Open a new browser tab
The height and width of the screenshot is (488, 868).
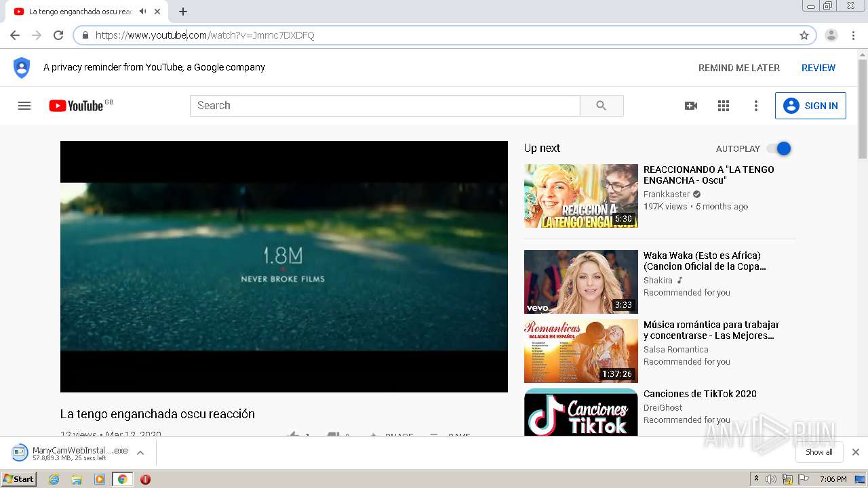[x=183, y=12]
